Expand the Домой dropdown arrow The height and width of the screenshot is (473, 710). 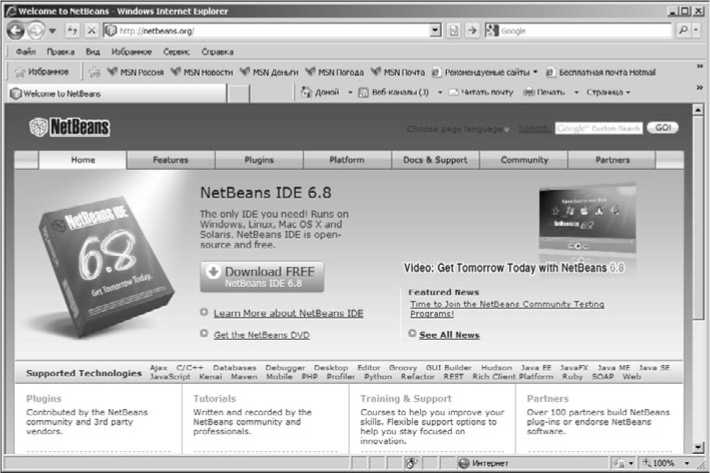350,92
